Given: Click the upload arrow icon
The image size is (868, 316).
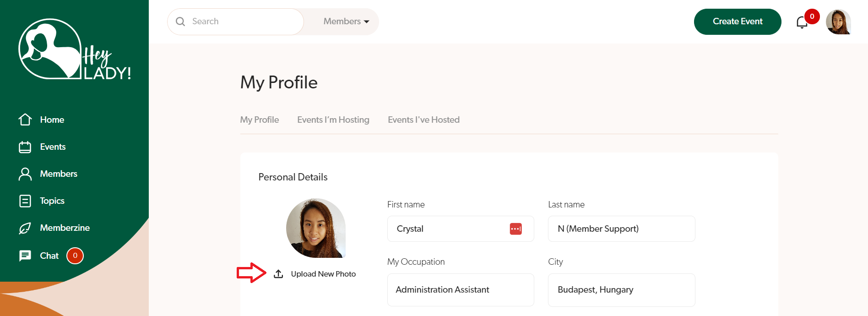Looking at the screenshot, I should pos(278,274).
